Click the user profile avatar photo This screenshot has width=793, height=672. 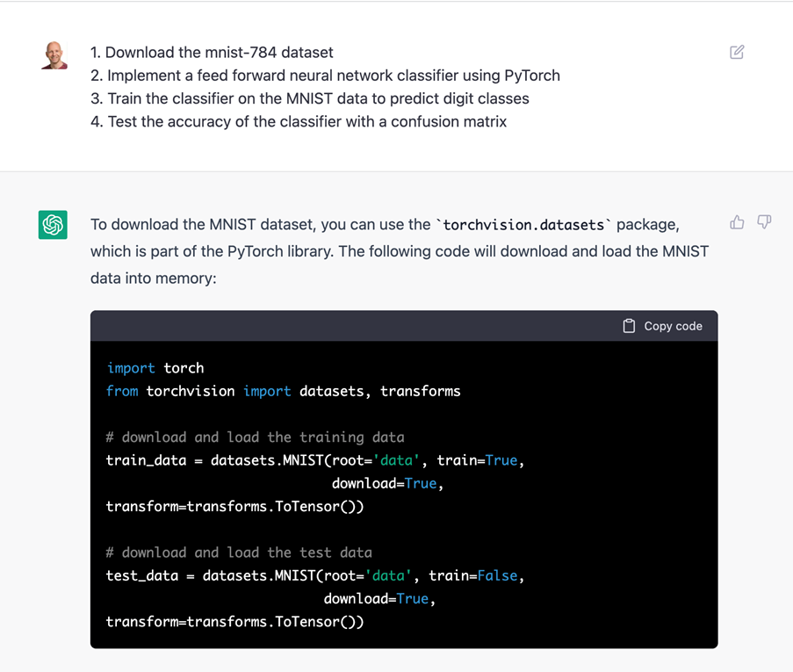[x=54, y=55]
